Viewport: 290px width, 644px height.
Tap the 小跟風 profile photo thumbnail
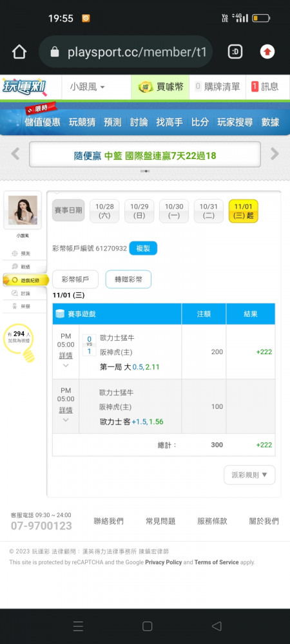tap(23, 210)
